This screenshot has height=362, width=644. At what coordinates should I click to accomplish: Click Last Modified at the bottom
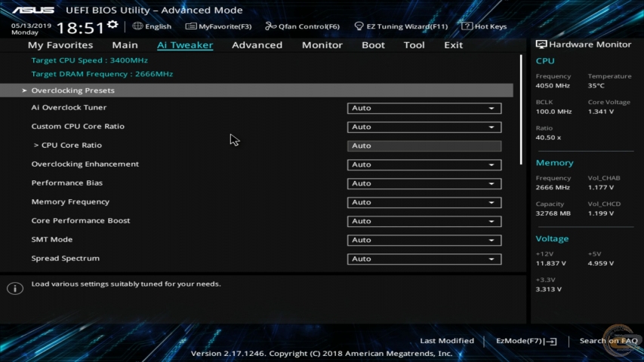447,341
